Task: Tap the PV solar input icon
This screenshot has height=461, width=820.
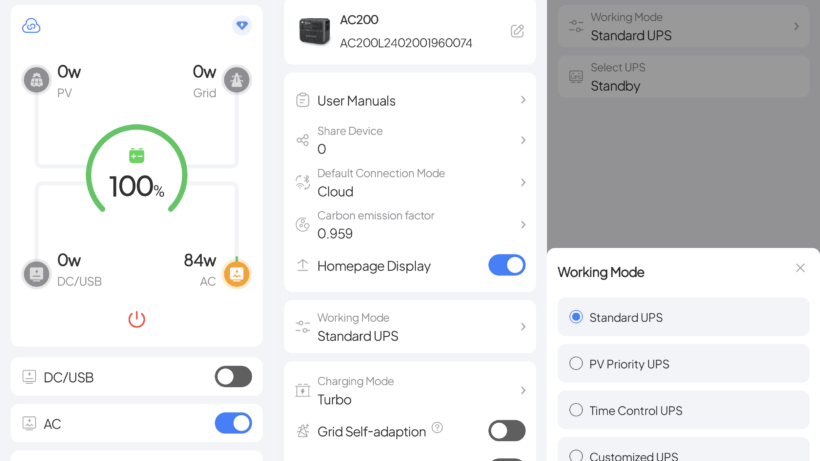Action: (x=37, y=80)
